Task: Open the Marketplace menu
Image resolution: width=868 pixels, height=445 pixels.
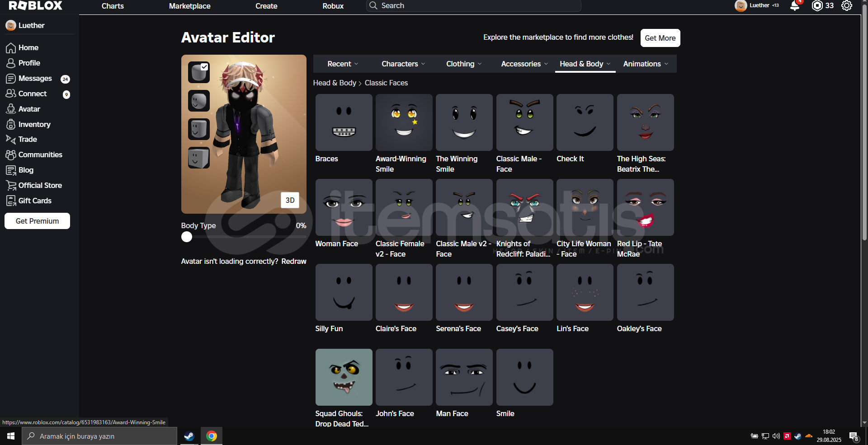Action: pos(189,6)
